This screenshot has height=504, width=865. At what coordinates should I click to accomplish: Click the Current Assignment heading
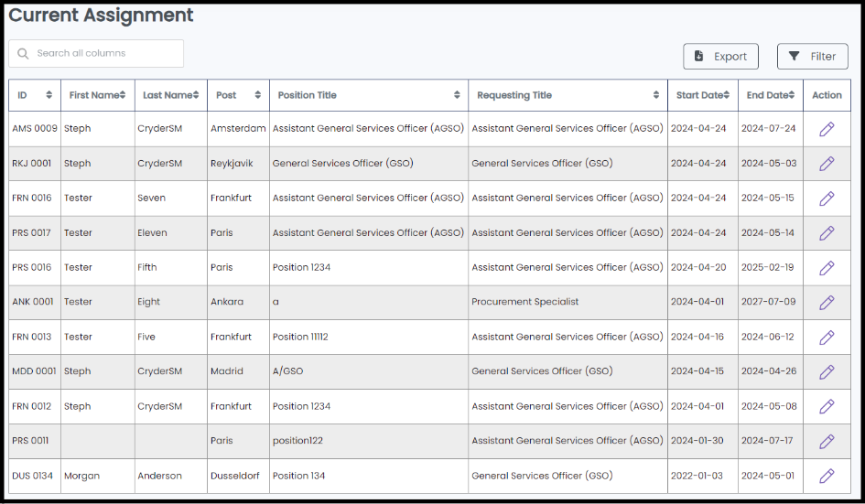pyautogui.click(x=101, y=15)
